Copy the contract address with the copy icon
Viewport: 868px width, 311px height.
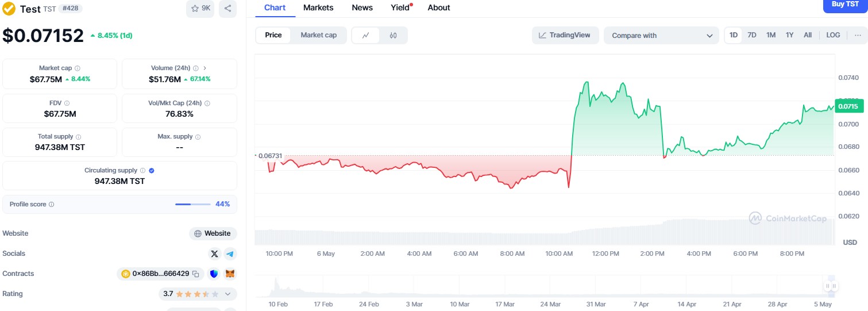click(x=195, y=274)
